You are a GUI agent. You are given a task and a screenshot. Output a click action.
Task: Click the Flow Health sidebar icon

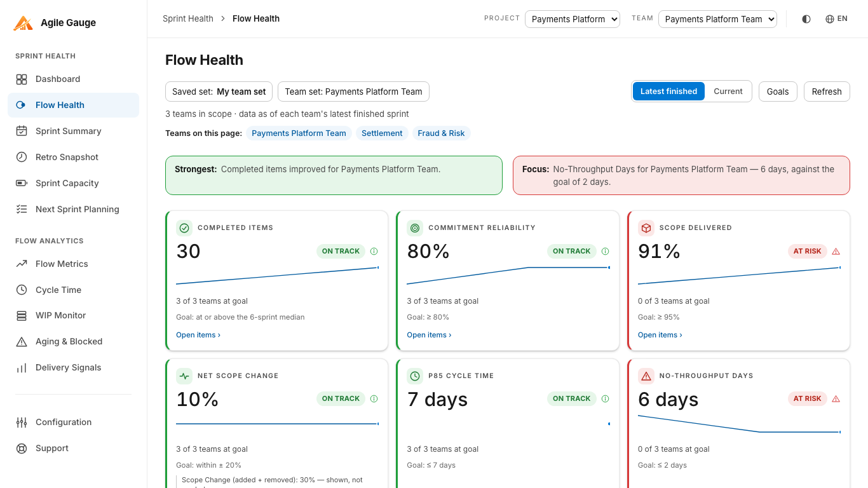[x=22, y=105]
